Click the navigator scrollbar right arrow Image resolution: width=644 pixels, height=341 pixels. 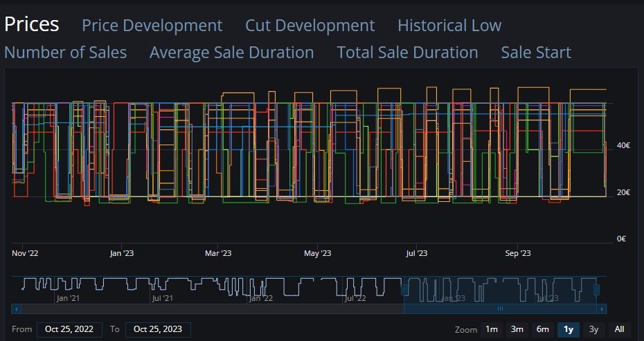point(602,309)
